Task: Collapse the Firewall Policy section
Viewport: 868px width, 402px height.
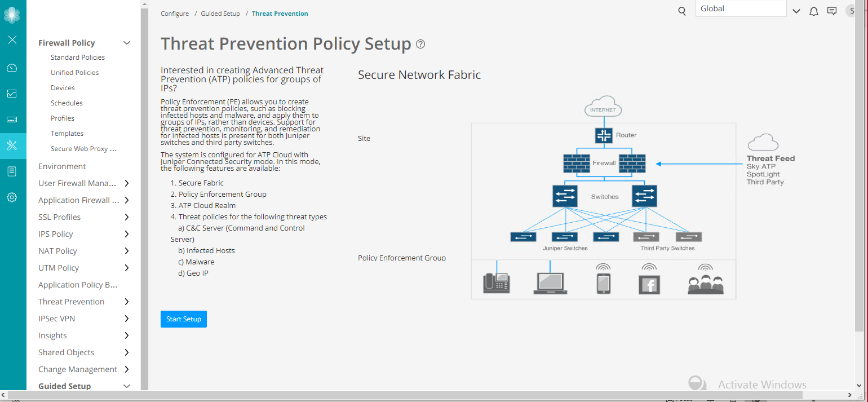Action: coord(127,42)
